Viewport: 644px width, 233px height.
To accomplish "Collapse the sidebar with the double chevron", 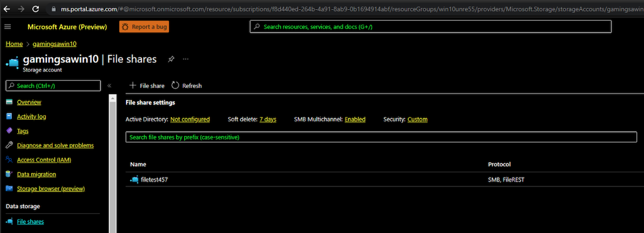I will pos(109,86).
